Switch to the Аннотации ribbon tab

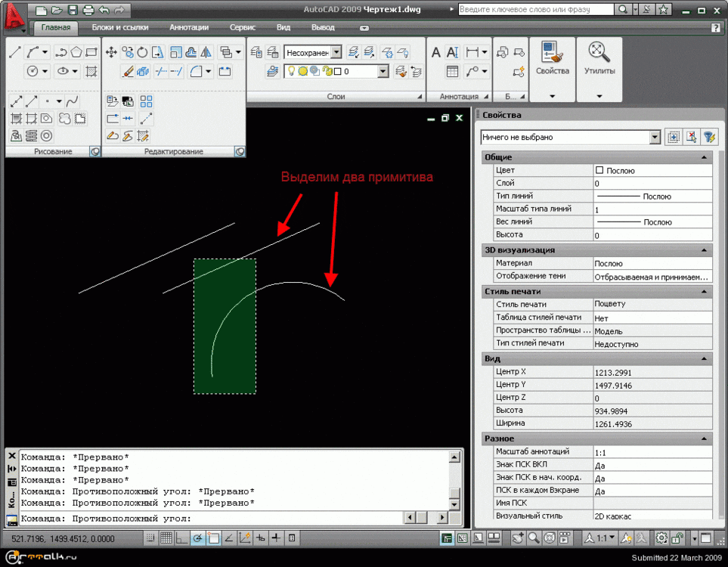189,27
